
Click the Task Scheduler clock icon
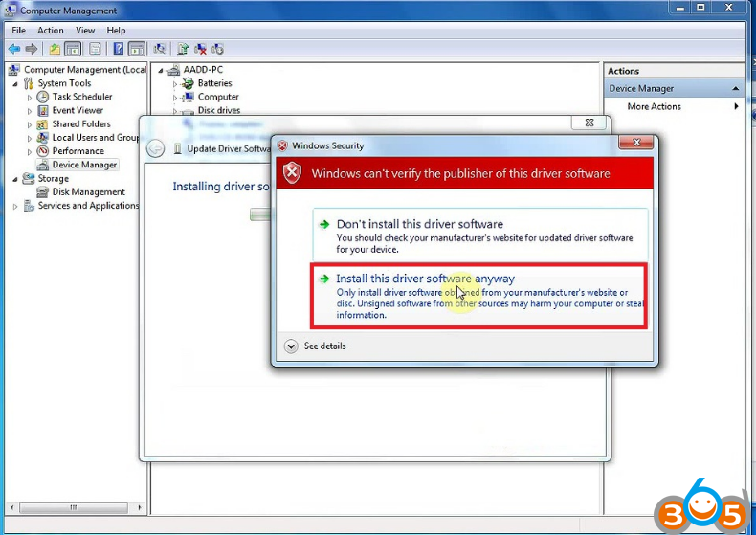(x=43, y=97)
